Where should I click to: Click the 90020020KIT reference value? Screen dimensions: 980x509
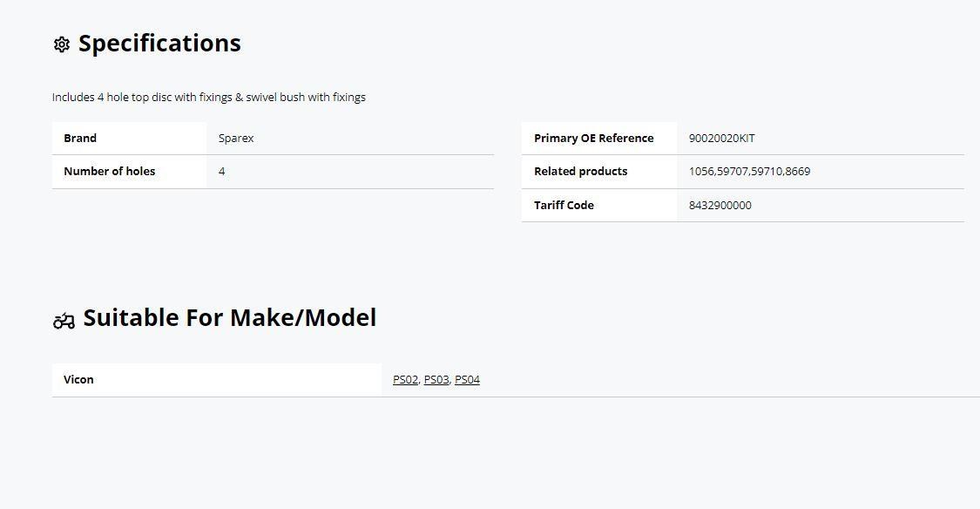tap(722, 139)
